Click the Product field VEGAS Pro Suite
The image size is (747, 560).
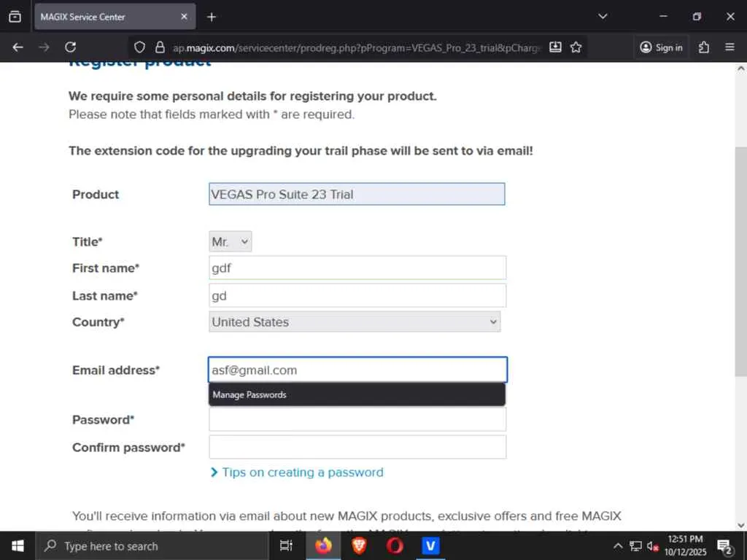point(357,194)
